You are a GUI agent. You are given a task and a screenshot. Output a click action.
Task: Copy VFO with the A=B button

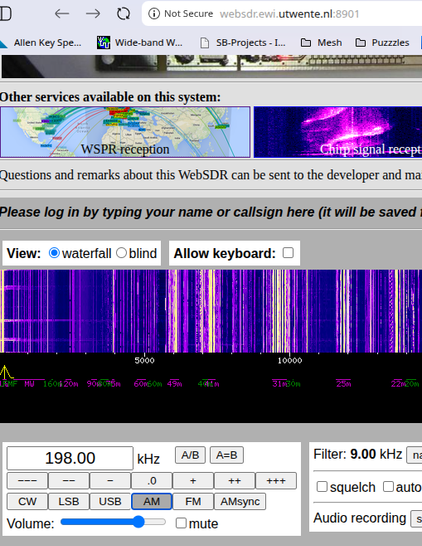point(227,455)
